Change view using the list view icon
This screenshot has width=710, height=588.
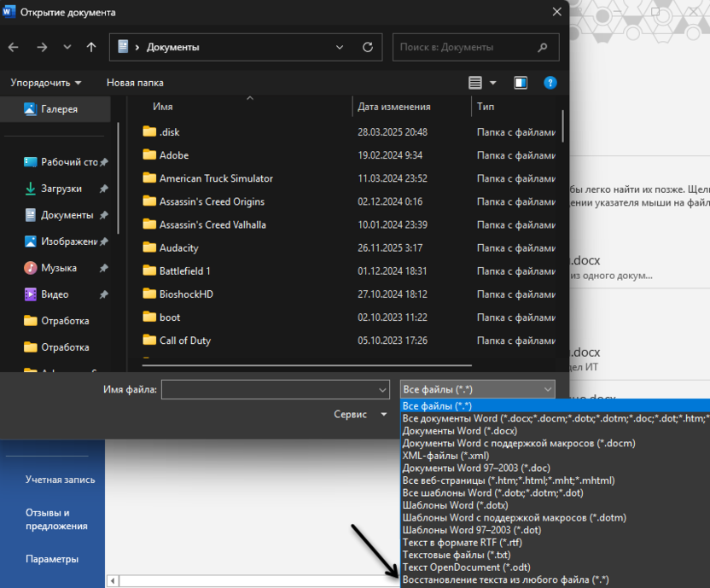pyautogui.click(x=475, y=83)
